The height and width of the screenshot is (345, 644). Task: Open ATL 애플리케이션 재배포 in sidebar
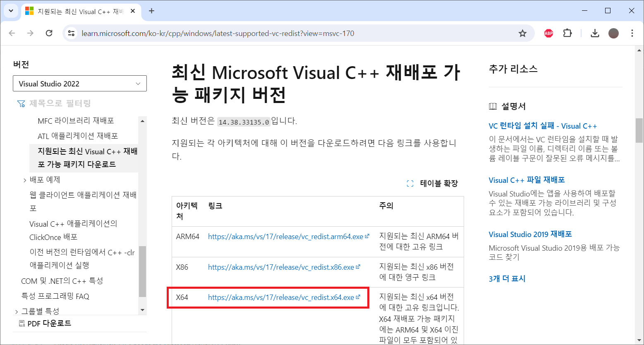tap(78, 136)
